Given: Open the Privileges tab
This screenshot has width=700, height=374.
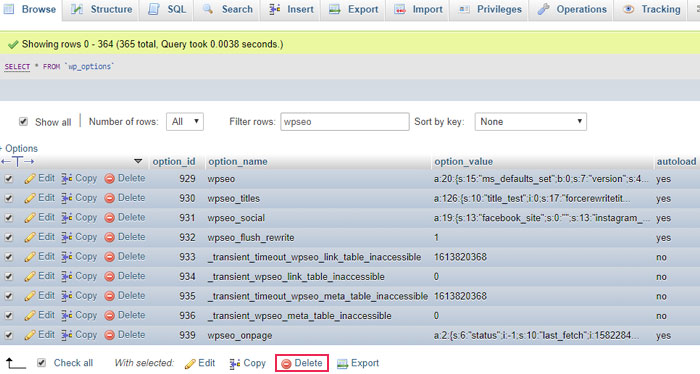Looking at the screenshot, I should click(x=489, y=9).
